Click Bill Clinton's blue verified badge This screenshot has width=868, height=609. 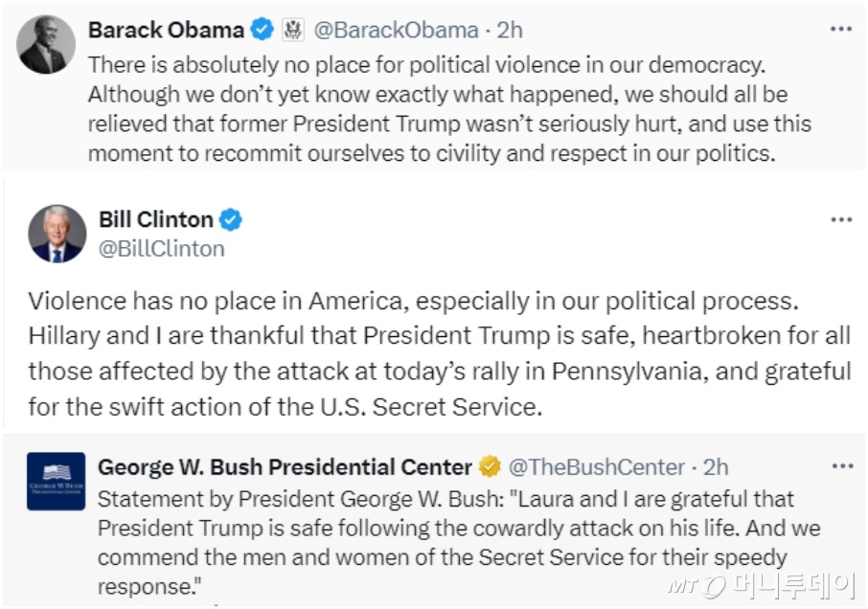tap(231, 220)
